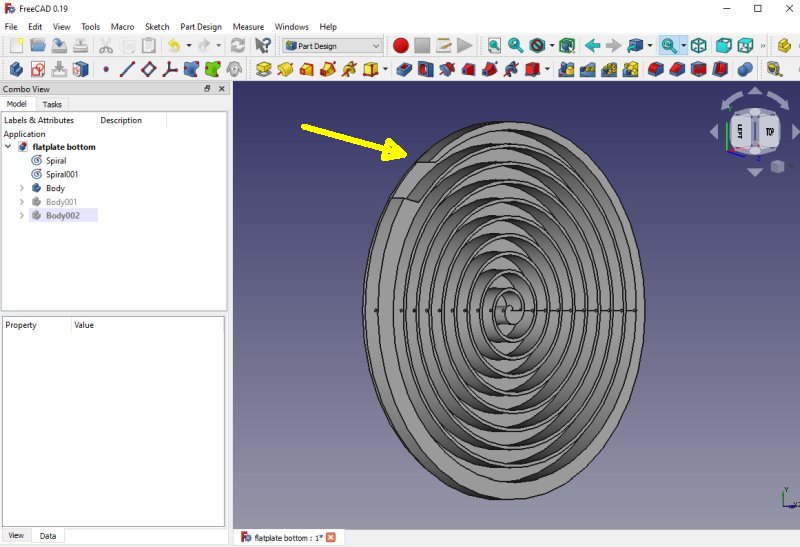Fit selection in view
800x547 pixels.
coord(515,46)
